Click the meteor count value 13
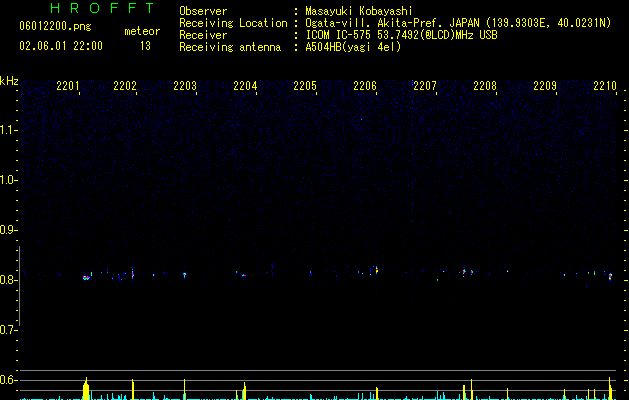The height and width of the screenshot is (400, 629). pyautogui.click(x=145, y=46)
